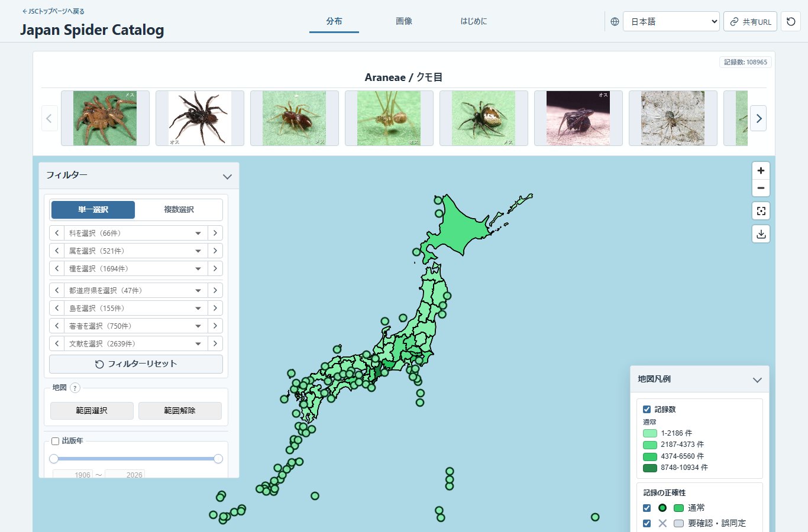
Task: Open the 都道府県を選択 dropdown
Action: click(x=135, y=291)
